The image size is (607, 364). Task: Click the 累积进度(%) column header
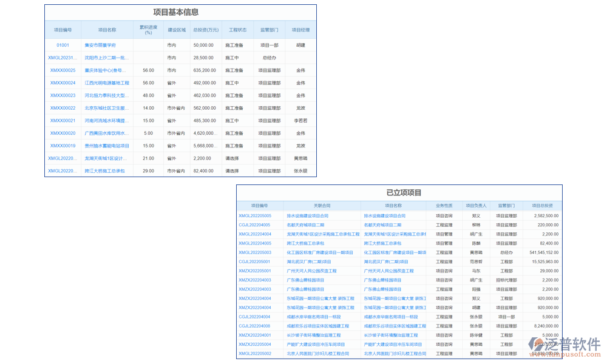pyautogui.click(x=148, y=30)
